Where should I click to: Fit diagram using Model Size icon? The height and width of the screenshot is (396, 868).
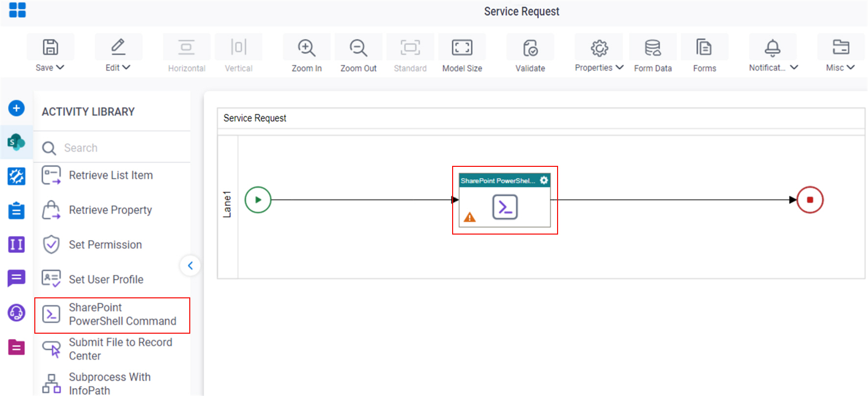462,48
